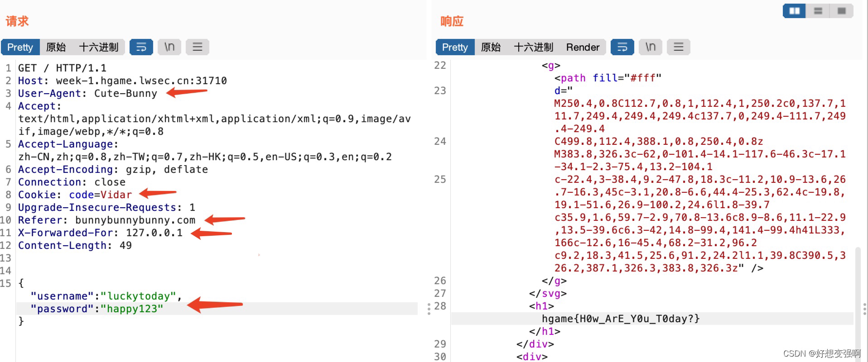This screenshot has height=362, width=868.
Task: Click divider handle between request and response
Action: 429,309
